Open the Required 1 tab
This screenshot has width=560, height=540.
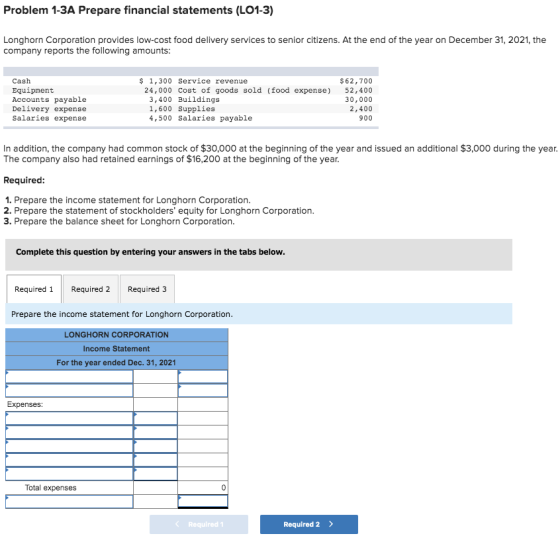coord(34,289)
